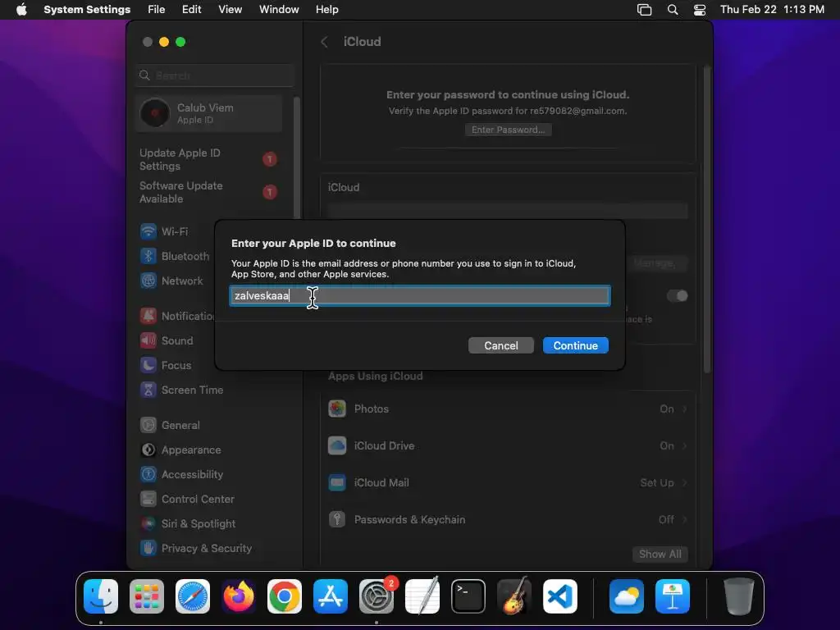Open Google Chrome in the Dock

click(285, 596)
